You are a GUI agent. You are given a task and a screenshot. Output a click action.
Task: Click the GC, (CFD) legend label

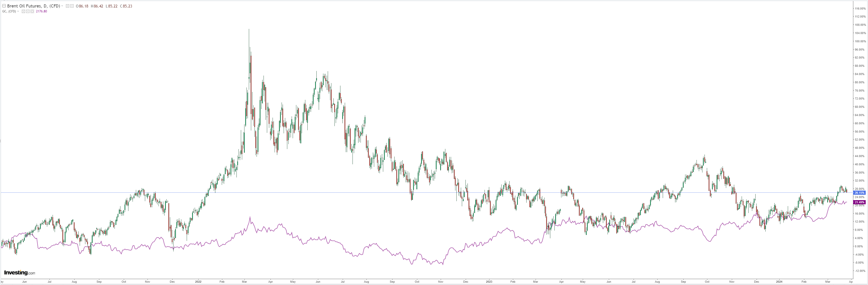[x=9, y=11]
